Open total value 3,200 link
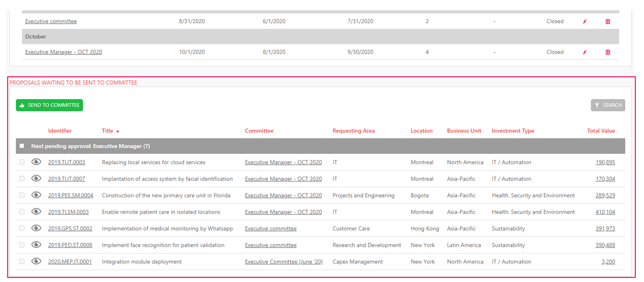 (608, 262)
